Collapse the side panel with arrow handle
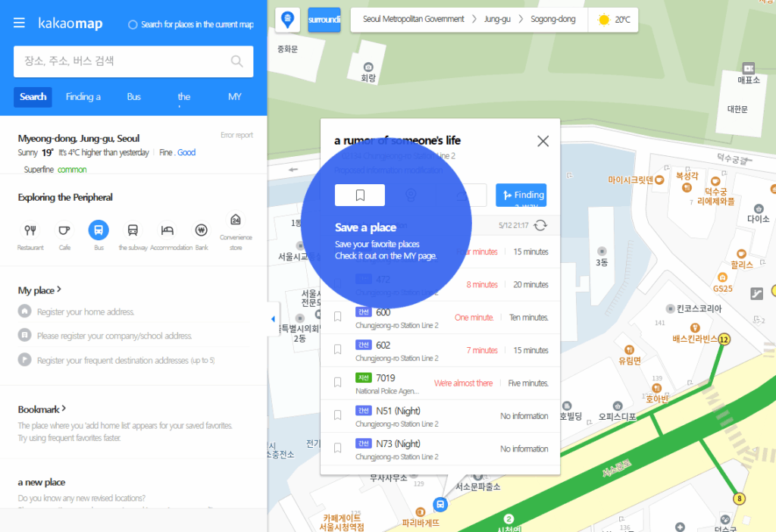The height and width of the screenshot is (532, 776). tap(273, 319)
